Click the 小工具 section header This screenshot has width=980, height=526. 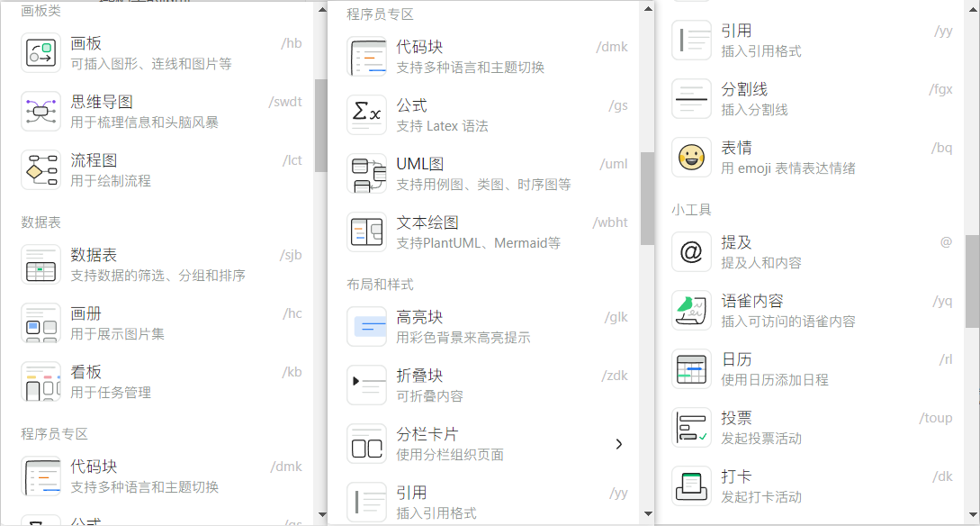[x=691, y=210]
